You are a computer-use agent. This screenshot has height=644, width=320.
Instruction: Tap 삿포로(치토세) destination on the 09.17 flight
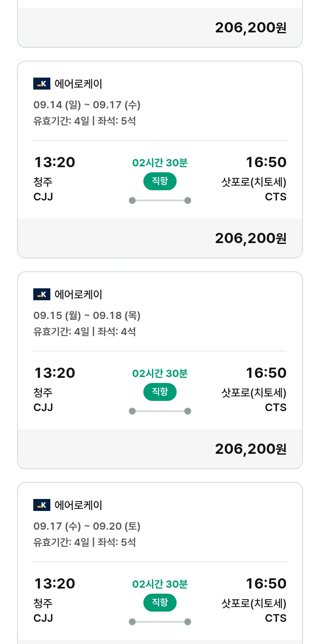pos(254,603)
